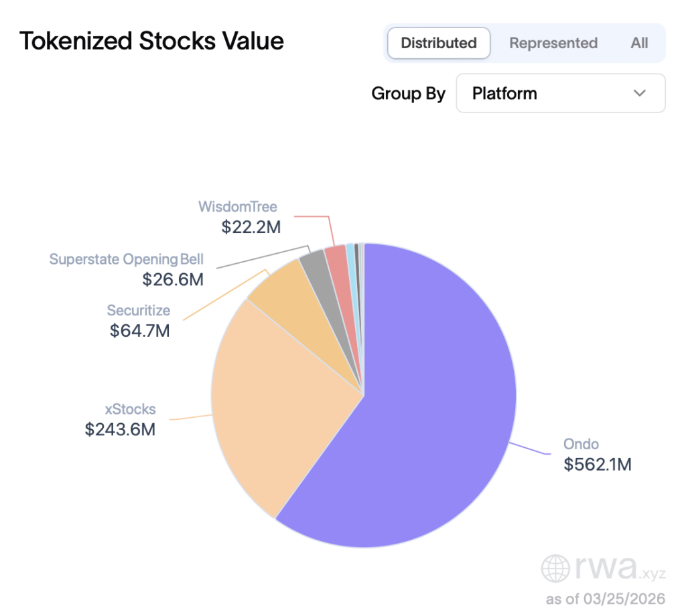This screenshot has width=686, height=616.
Task: Click the rwa.xyz globe logo icon
Action: [557, 568]
